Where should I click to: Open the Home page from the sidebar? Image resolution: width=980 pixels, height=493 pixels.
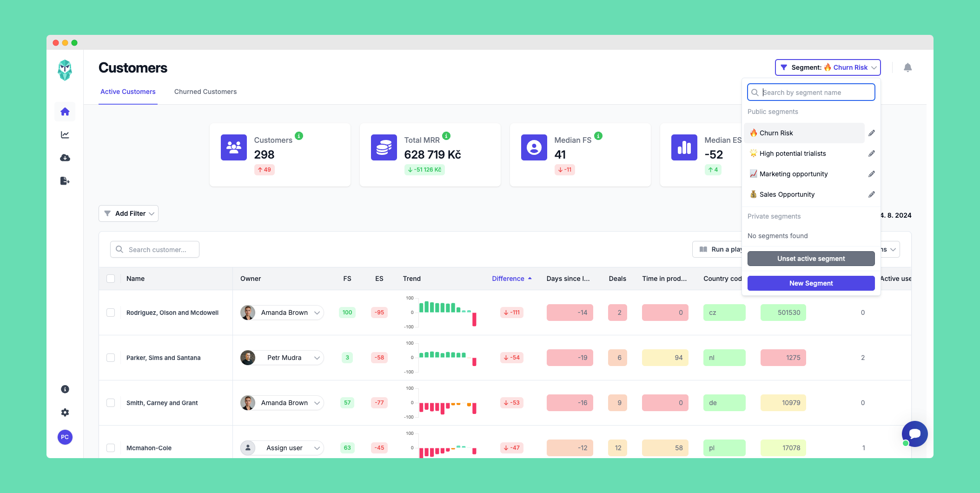pos(65,111)
